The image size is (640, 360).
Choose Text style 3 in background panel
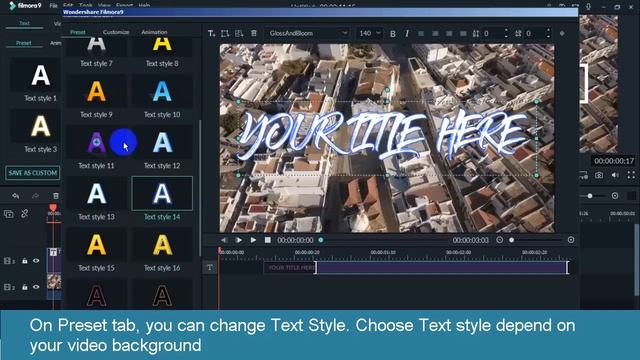(40, 131)
